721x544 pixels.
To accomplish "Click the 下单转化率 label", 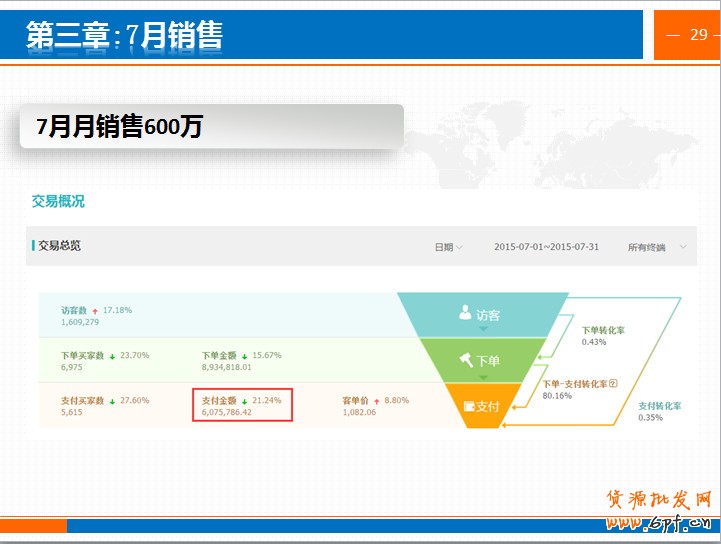I will coord(603,330).
